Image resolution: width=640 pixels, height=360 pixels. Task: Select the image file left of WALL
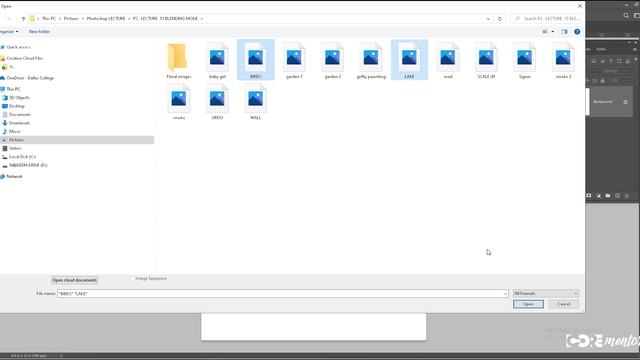click(x=217, y=101)
